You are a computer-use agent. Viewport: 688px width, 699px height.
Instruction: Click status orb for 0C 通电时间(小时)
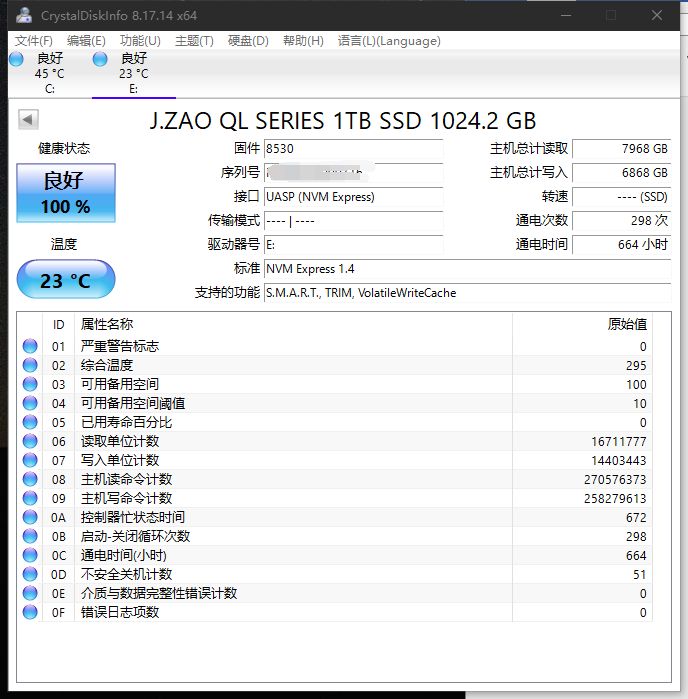pos(30,555)
